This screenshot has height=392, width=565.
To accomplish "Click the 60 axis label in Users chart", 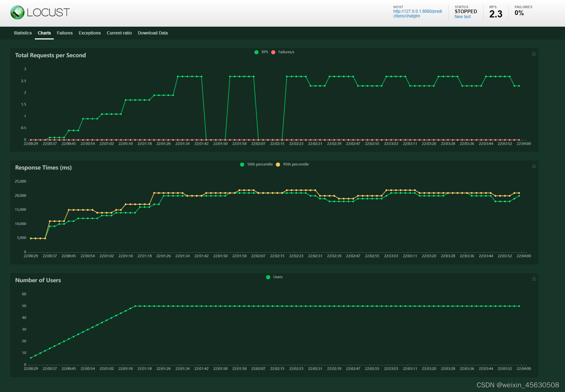I will tap(24, 294).
